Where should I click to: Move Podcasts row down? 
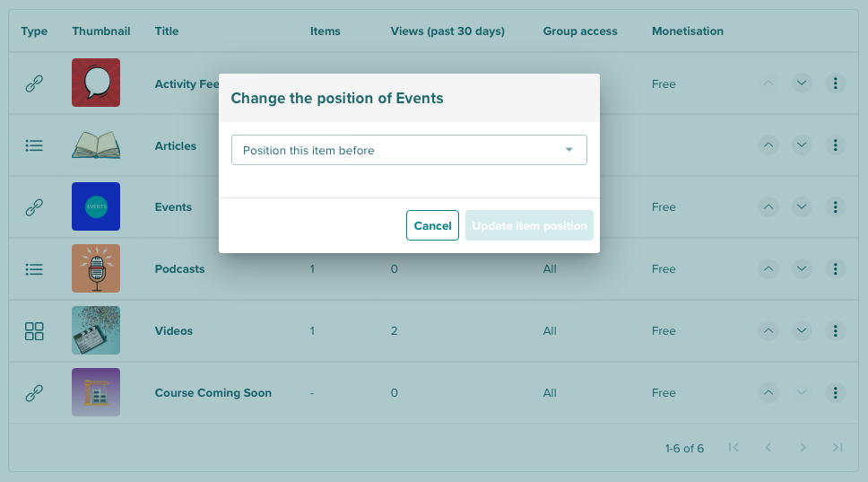pos(801,268)
